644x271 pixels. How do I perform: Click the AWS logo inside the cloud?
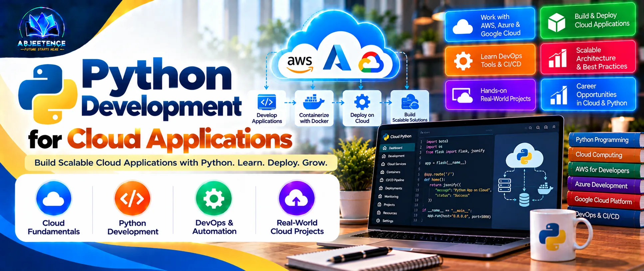300,64
